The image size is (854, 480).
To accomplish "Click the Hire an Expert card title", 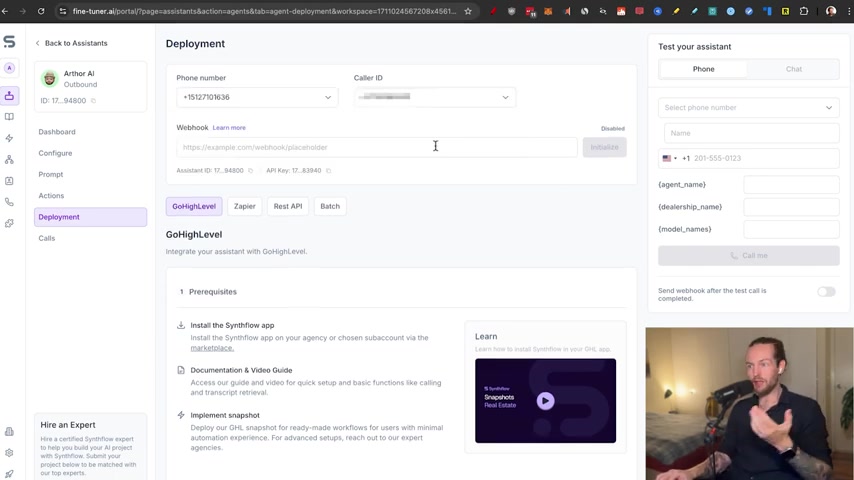I will (68, 425).
